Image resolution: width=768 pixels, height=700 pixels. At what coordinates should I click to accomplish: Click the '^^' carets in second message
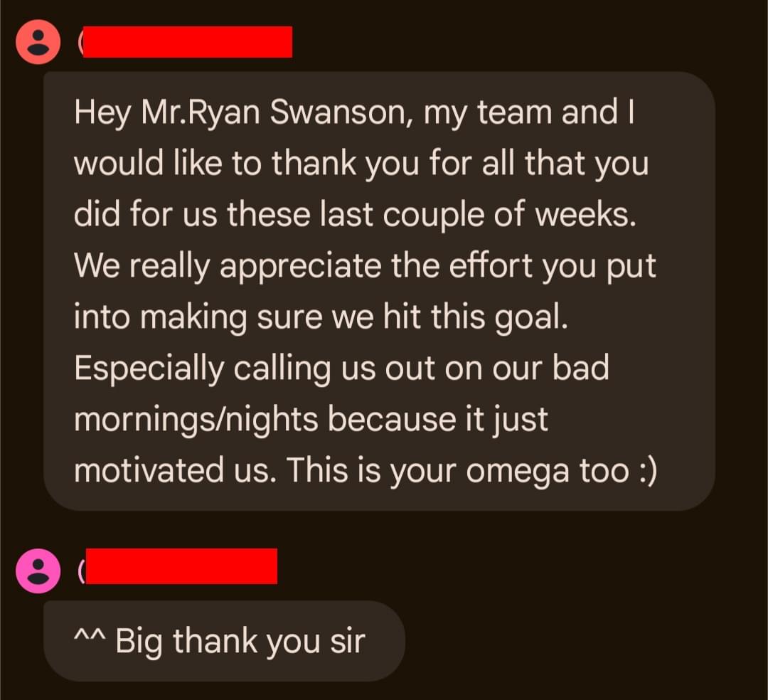[x=90, y=636]
